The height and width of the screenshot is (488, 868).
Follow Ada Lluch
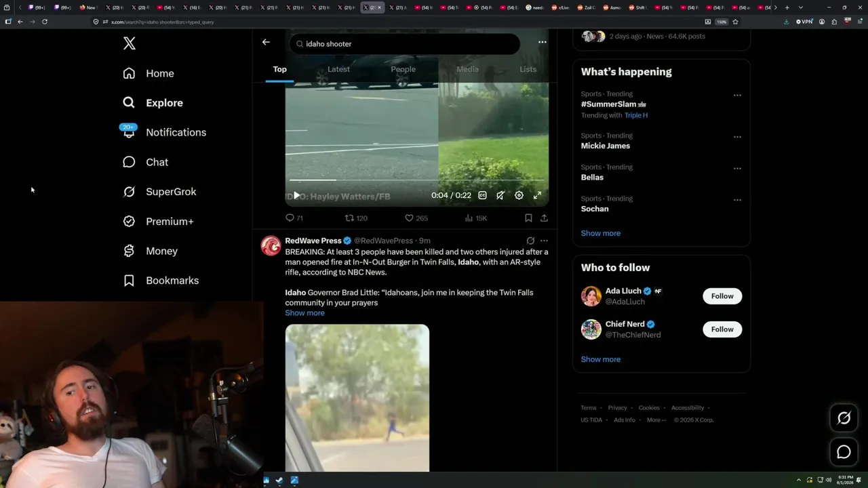pyautogui.click(x=722, y=296)
